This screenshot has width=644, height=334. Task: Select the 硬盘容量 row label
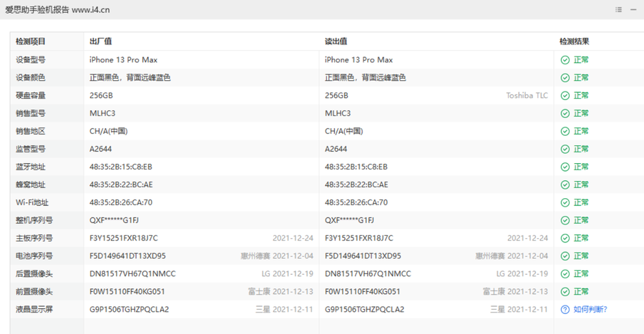coord(30,96)
